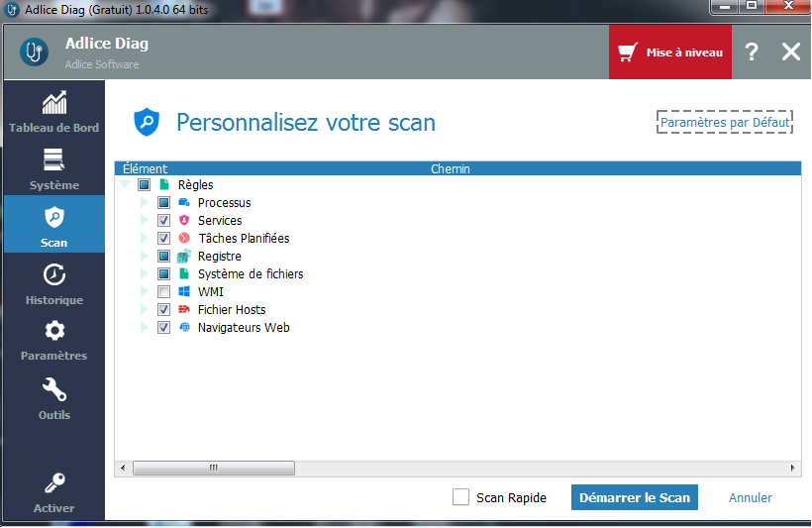812x528 pixels.
Task: Uncheck the Services checkbox
Action: coord(163,220)
